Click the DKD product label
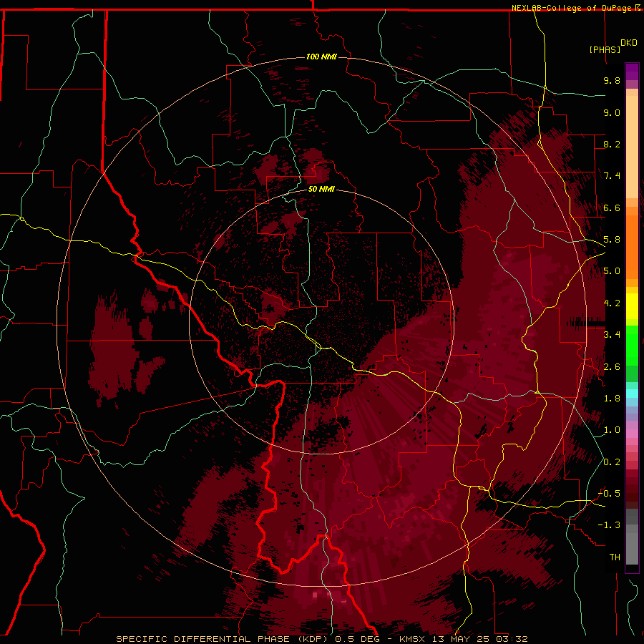Image resolution: width=644 pixels, height=644 pixels. click(629, 43)
